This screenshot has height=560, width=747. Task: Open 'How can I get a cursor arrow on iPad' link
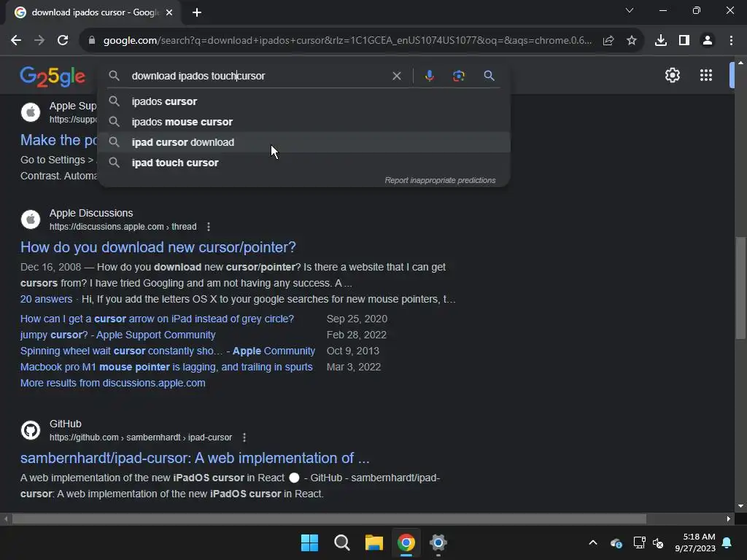tap(158, 319)
